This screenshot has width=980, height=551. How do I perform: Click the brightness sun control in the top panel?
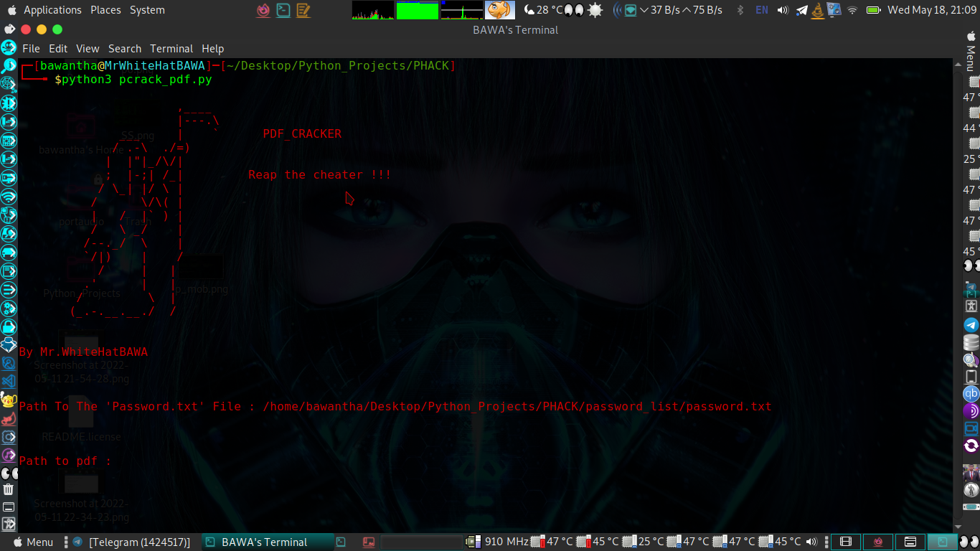point(595,10)
